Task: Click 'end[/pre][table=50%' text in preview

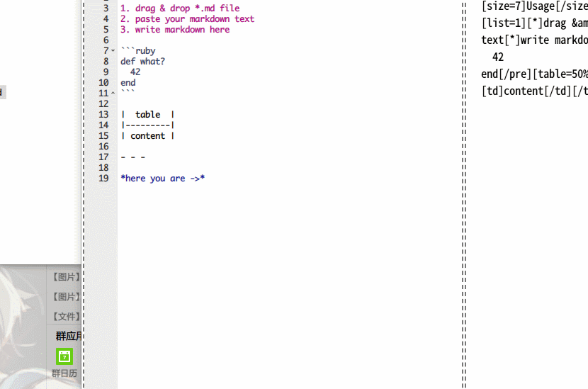Action: tap(534, 74)
